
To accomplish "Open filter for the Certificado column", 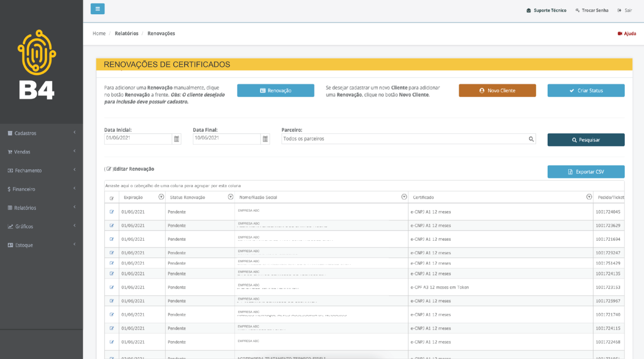I will pyautogui.click(x=589, y=197).
